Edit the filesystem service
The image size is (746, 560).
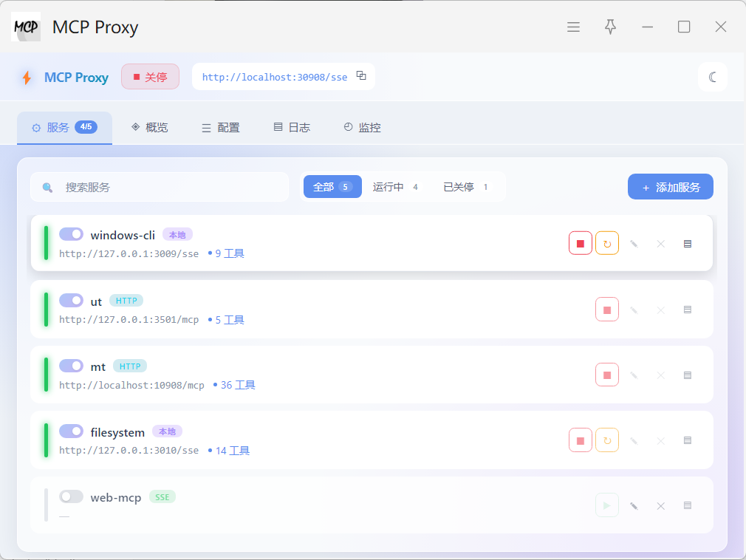(x=634, y=440)
